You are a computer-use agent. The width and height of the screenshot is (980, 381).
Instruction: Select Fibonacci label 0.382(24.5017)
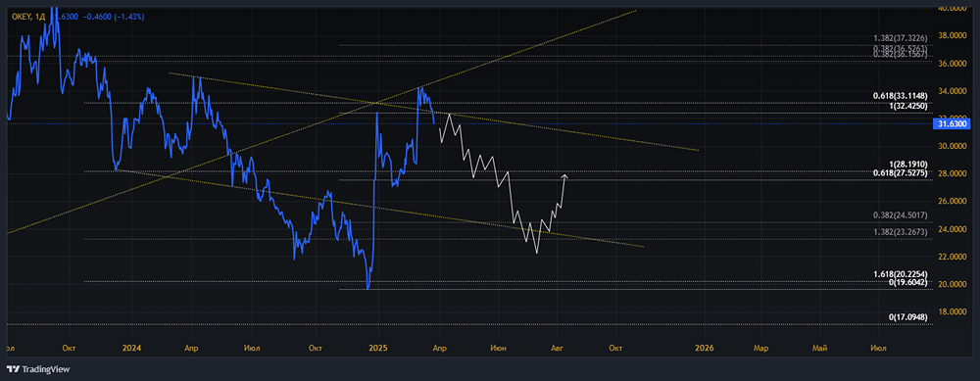point(900,215)
